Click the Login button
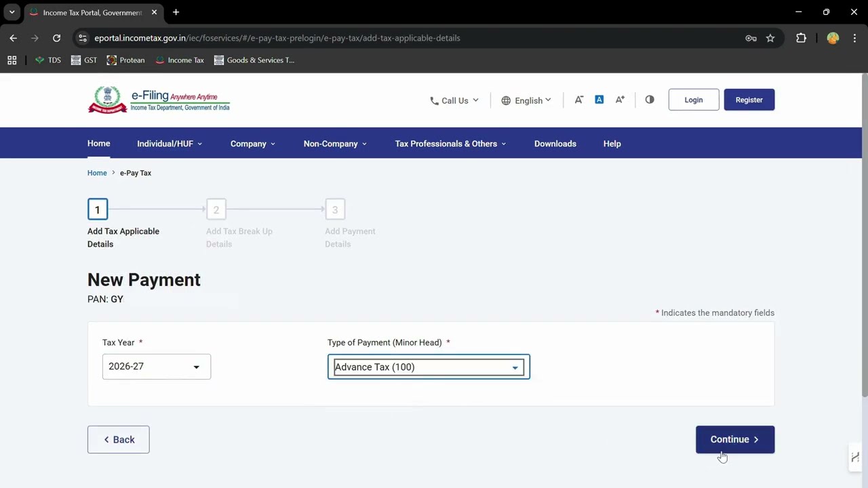 [693, 100]
